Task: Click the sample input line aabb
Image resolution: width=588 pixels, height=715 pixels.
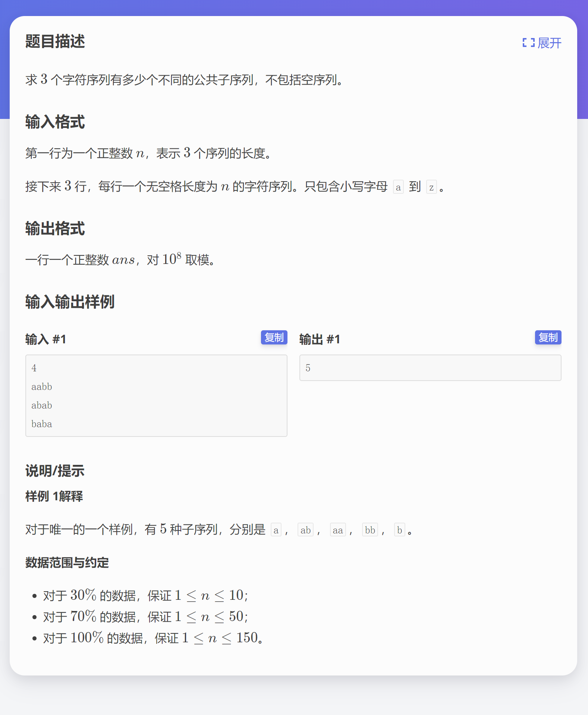Action: 42,387
